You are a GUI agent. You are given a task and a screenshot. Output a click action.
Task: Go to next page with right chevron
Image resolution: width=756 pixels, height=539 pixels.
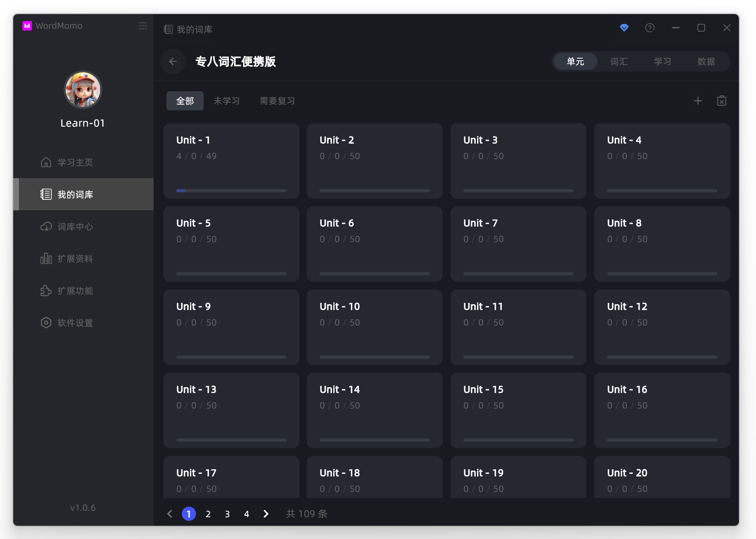[x=266, y=514]
